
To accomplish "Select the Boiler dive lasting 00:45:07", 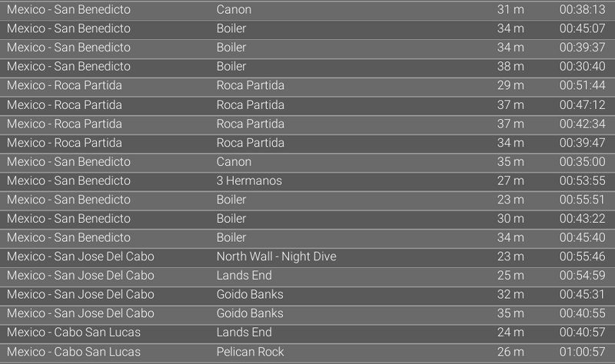I will coord(231,28).
